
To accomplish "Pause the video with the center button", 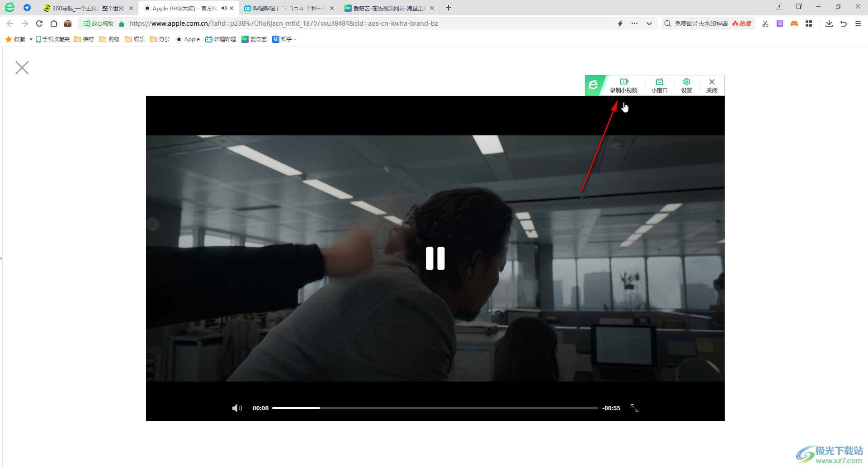I will pyautogui.click(x=435, y=258).
